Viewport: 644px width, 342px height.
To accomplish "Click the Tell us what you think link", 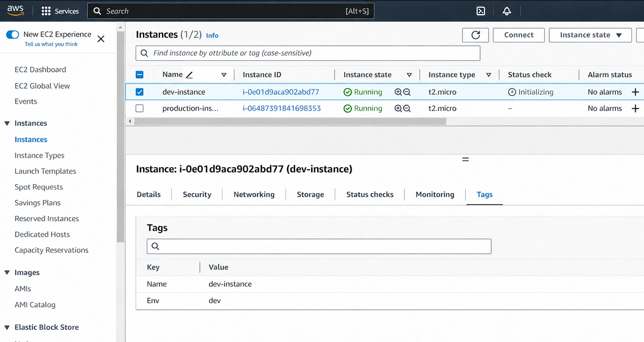I will (51, 44).
